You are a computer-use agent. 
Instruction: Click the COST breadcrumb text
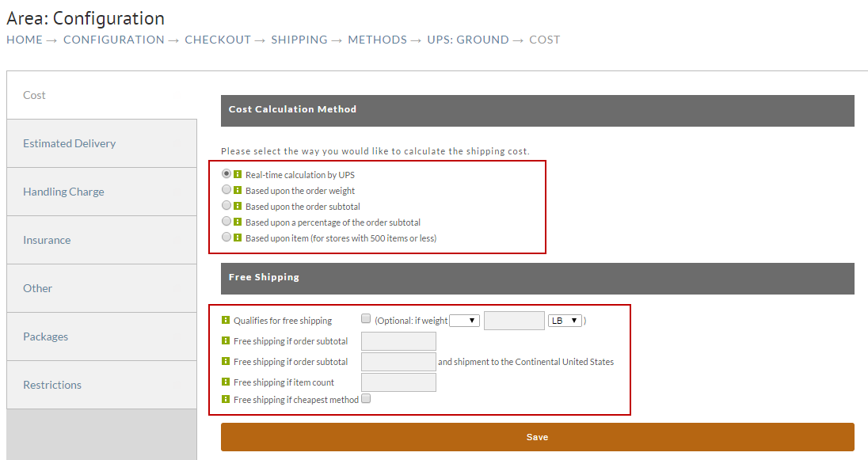point(545,40)
